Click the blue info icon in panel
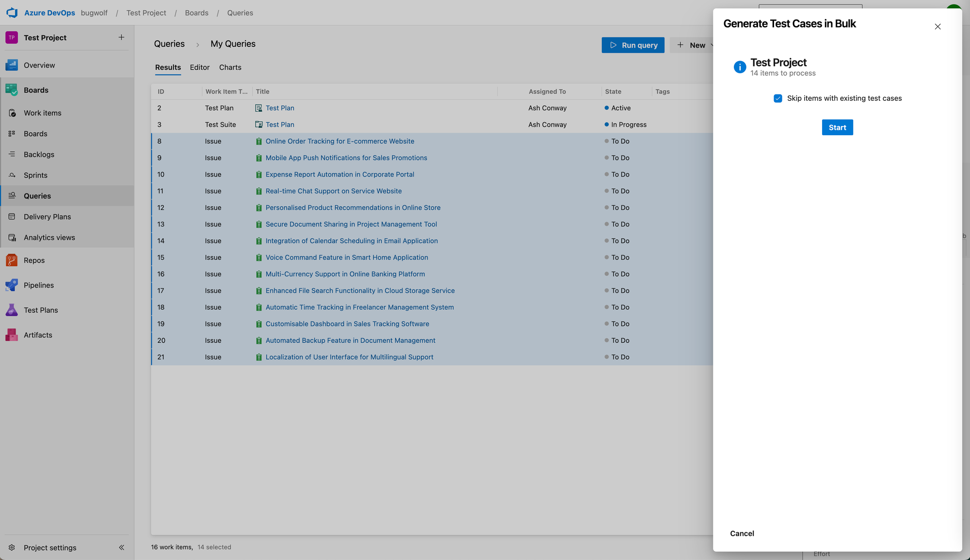Viewport: 970px width, 560px height. point(740,67)
